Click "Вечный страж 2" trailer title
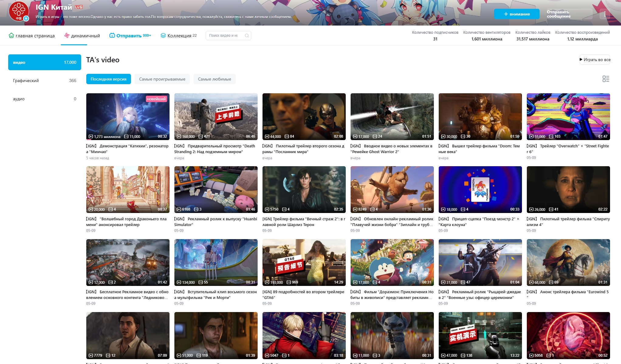The height and width of the screenshot is (364, 621). coord(304,222)
